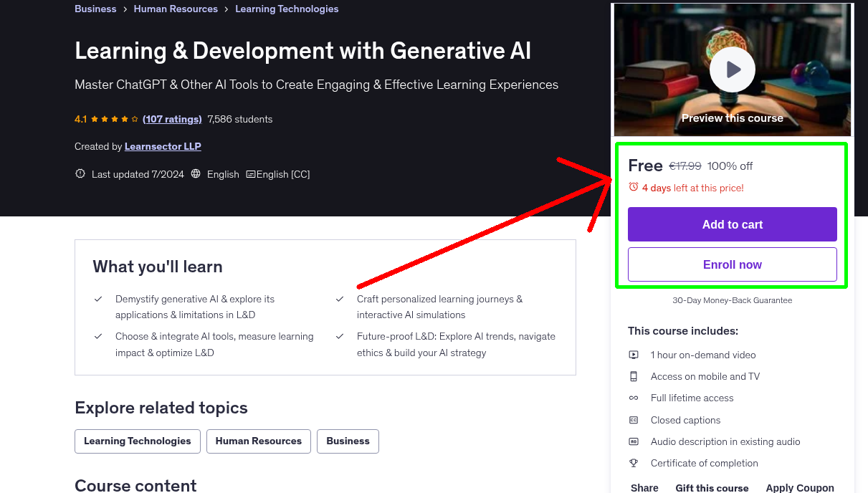The image size is (868, 493).
Task: Select the Business topic button
Action: (x=348, y=441)
